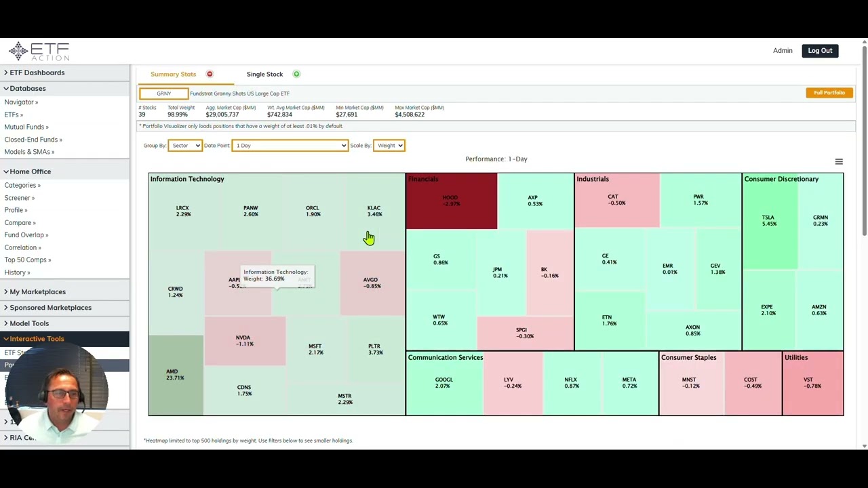
Task: Open the heatmap chart hamburger menu
Action: (x=839, y=161)
